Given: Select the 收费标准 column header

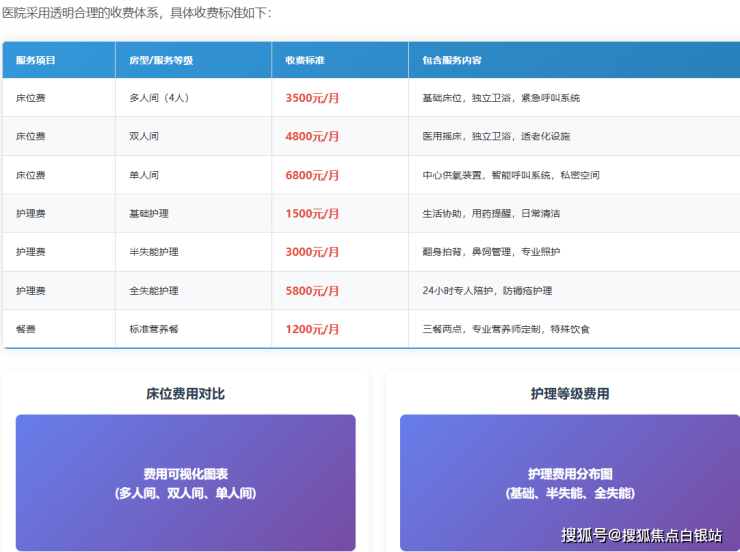Looking at the screenshot, I should click(x=305, y=60).
